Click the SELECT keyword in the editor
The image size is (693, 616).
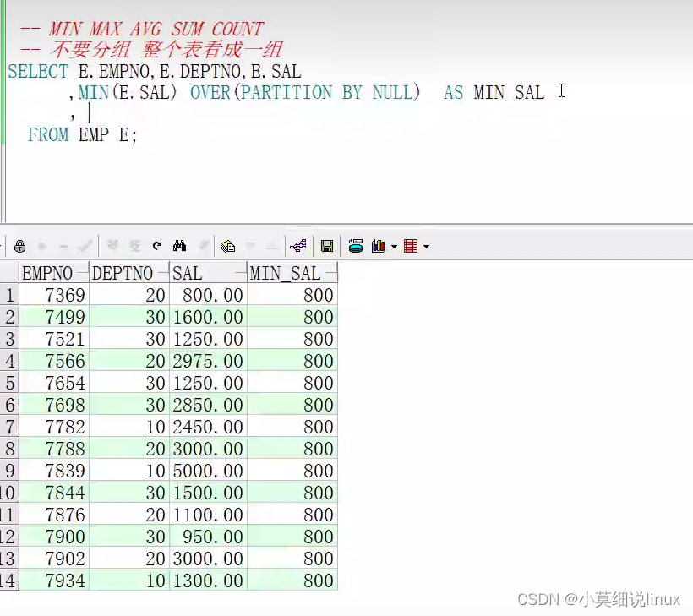[38, 72]
